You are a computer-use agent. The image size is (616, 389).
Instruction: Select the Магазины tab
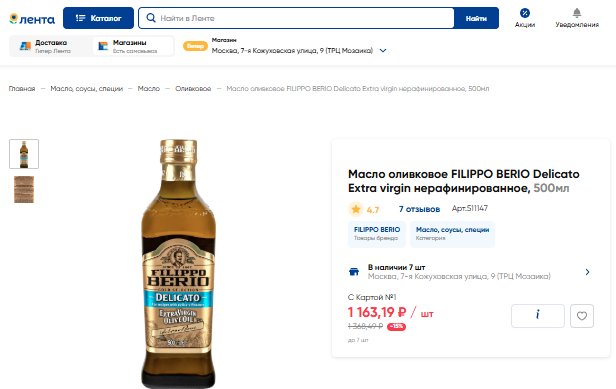click(133, 46)
